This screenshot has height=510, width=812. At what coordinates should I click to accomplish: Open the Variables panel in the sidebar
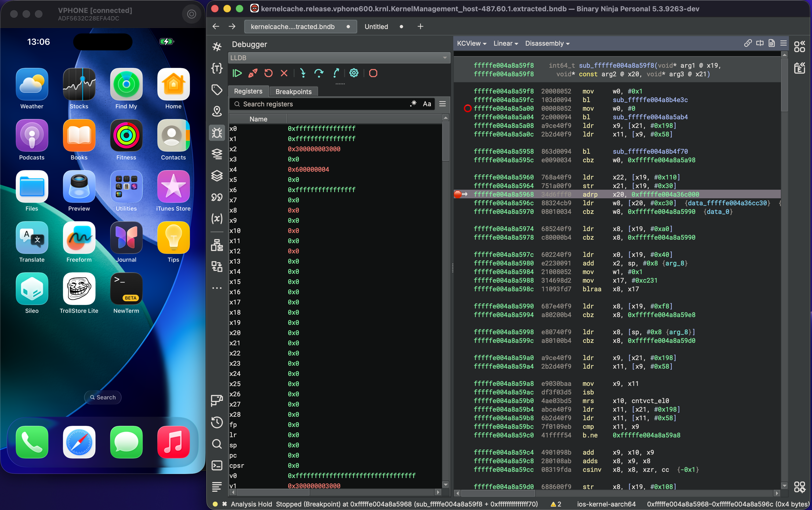pyautogui.click(x=217, y=218)
